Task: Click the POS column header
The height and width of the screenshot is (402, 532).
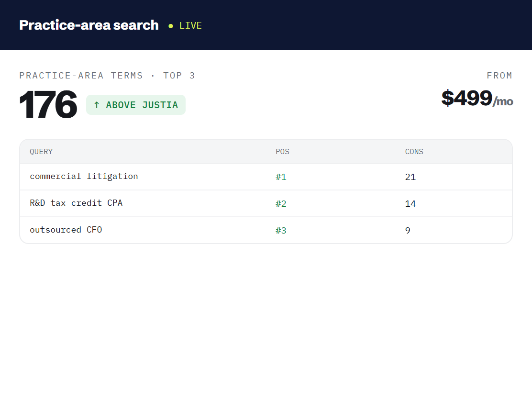Action: click(282, 152)
